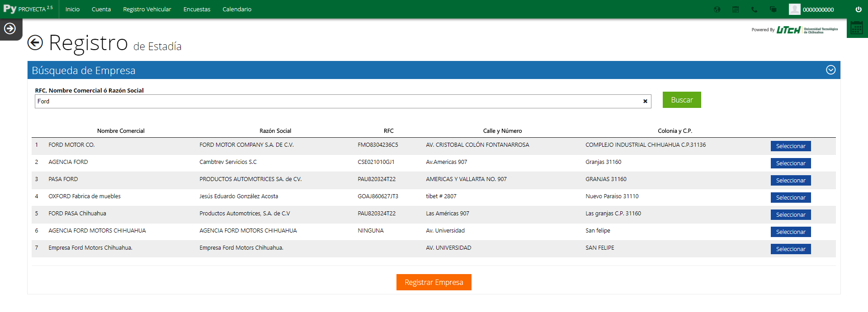
Task: Open the calendar panel tab below the power icon
Action: click(857, 28)
